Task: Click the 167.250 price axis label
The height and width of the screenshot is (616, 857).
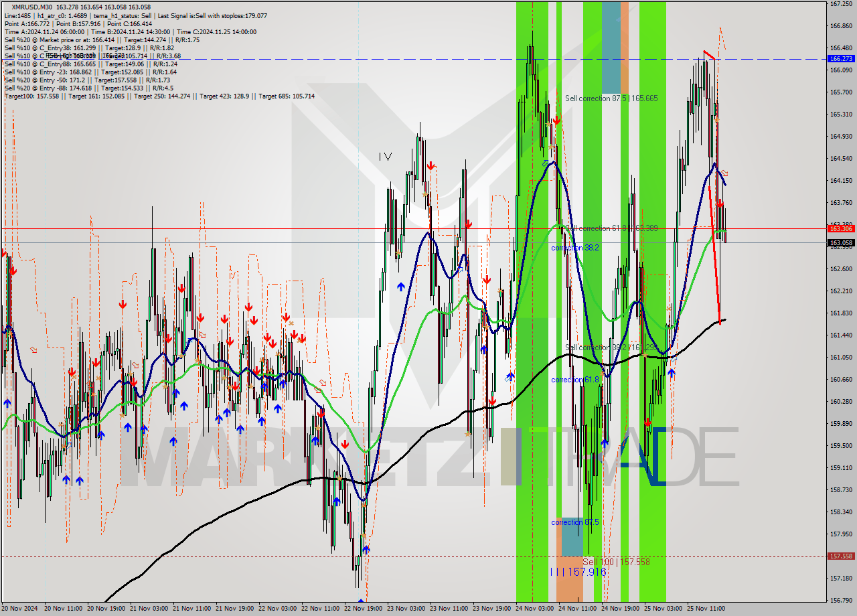Action: (841, 4)
